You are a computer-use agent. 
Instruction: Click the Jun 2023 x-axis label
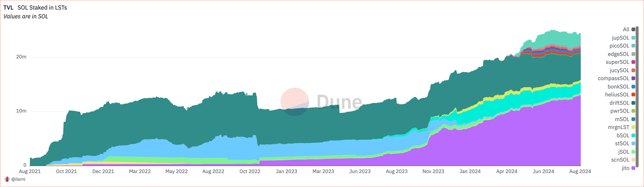(x=360, y=171)
